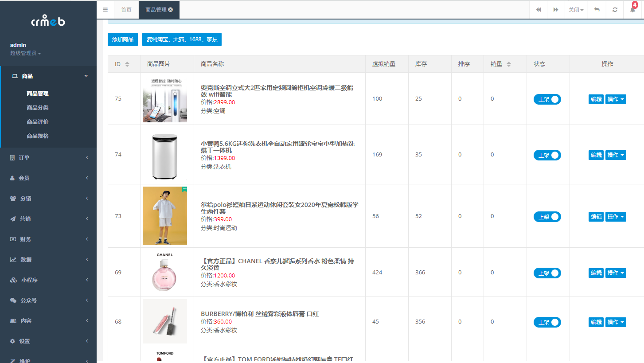Open the 关闭 dropdown in top toolbar
This screenshot has width=644, height=363.
tap(576, 9)
